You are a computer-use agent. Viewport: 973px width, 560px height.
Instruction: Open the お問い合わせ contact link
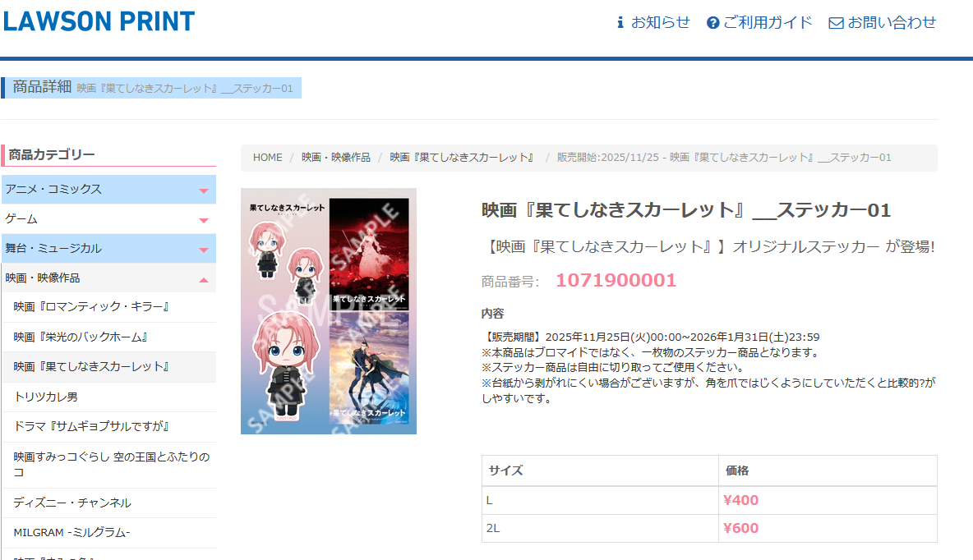pyautogui.click(x=892, y=23)
